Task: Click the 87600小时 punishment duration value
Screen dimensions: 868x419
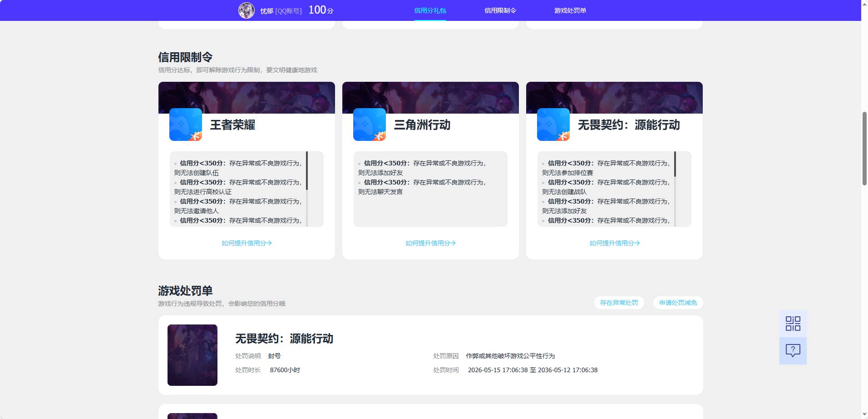Action: (x=285, y=370)
